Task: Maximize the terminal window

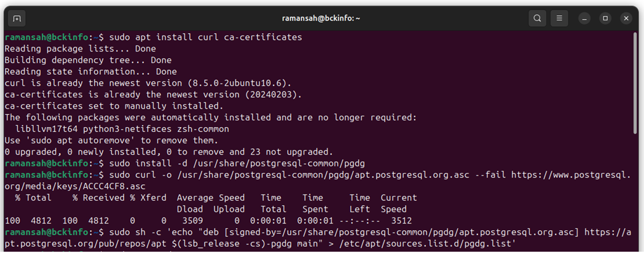Action: point(605,18)
